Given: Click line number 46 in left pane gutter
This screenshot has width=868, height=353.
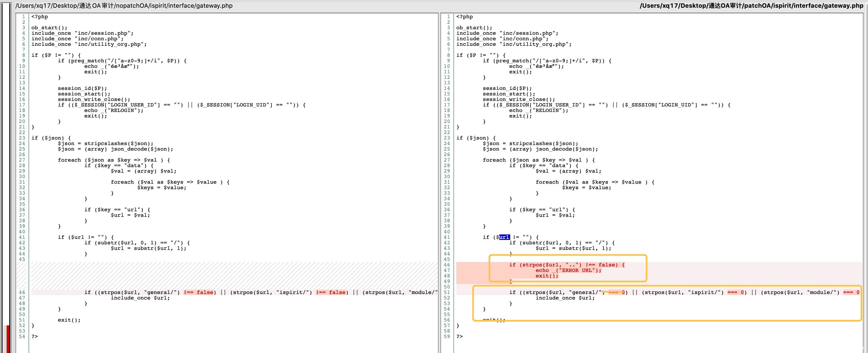Looking at the screenshot, I should 22,292.
